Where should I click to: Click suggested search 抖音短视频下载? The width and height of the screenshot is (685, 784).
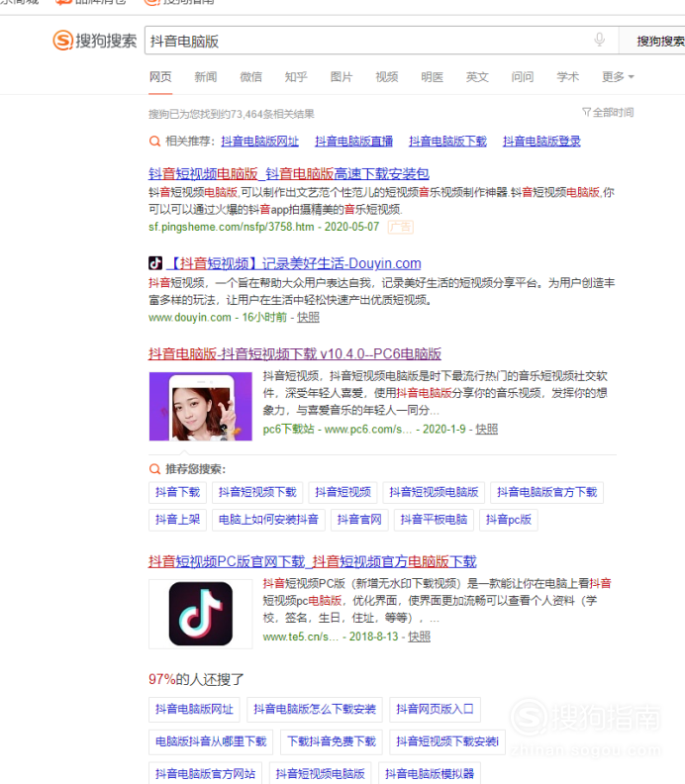point(257,493)
